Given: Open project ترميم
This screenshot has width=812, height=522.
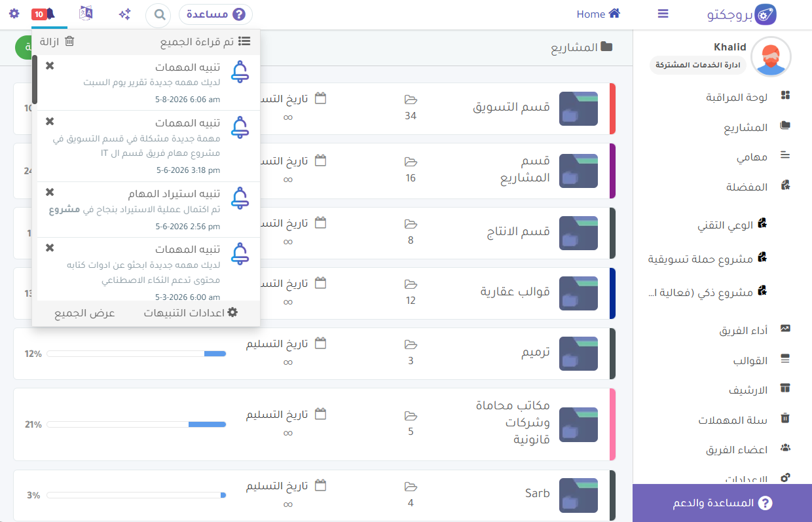Looking at the screenshot, I should coord(536,352).
